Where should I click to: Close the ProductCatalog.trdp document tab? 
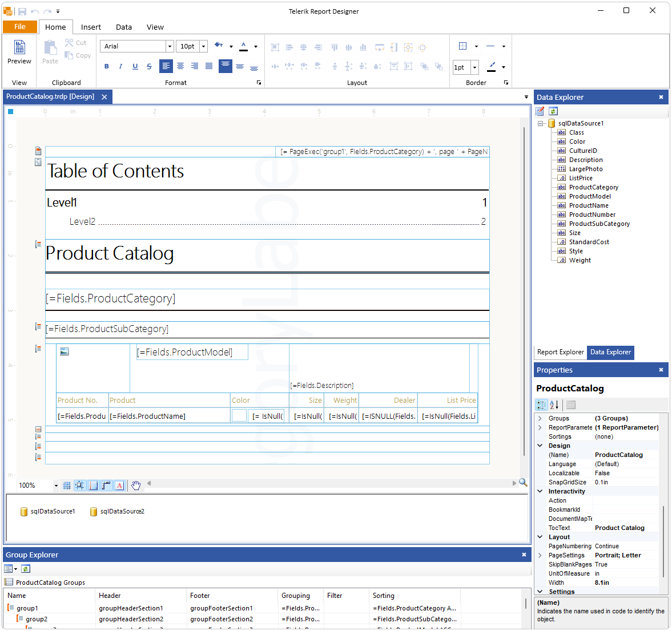[x=104, y=97]
